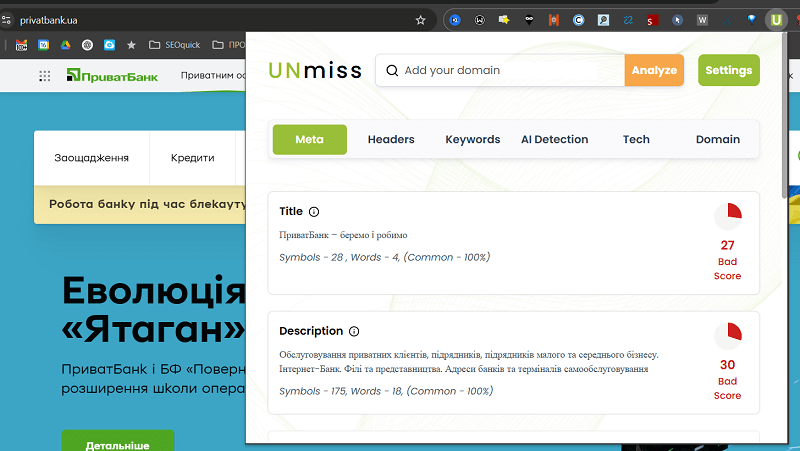Switch to the AI Detection tab
Image resolution: width=800 pixels, height=451 pixels.
(555, 139)
